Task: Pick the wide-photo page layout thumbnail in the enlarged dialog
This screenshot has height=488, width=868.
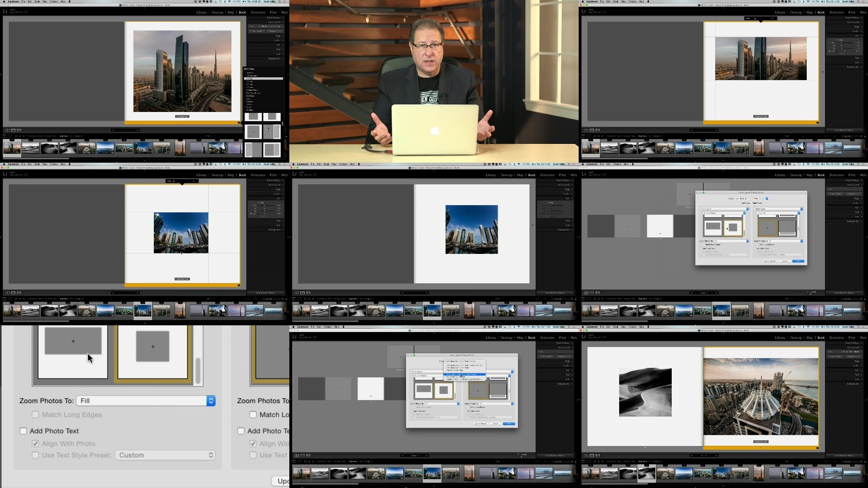Action: (x=73, y=351)
